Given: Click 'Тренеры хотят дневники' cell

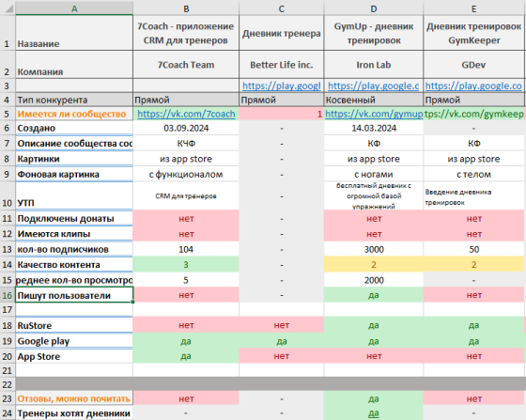Looking at the screenshot, I should [x=74, y=413].
